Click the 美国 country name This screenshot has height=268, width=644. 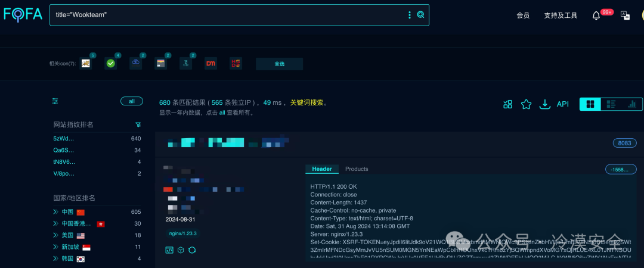pos(67,235)
